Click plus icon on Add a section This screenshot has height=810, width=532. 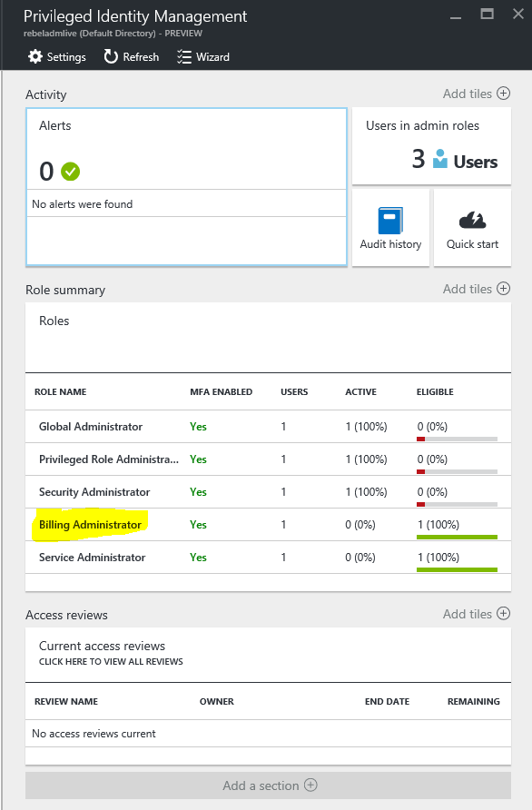310,785
